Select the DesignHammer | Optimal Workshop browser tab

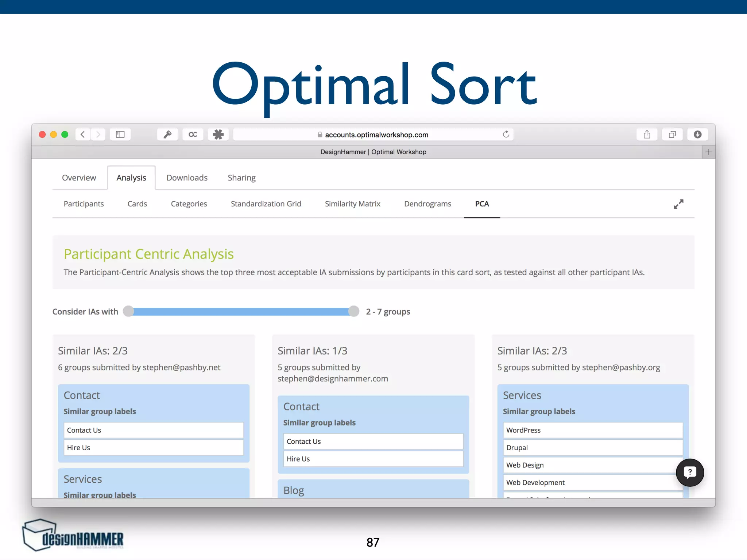click(x=373, y=152)
